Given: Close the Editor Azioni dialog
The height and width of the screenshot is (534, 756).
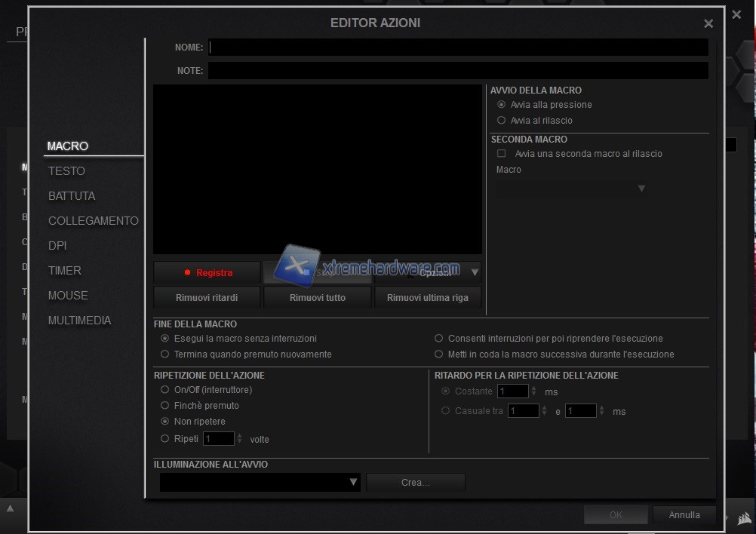Looking at the screenshot, I should [708, 23].
